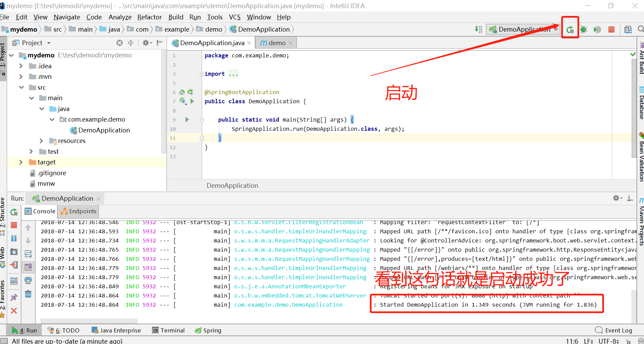Open the Refactor menu

(x=149, y=17)
